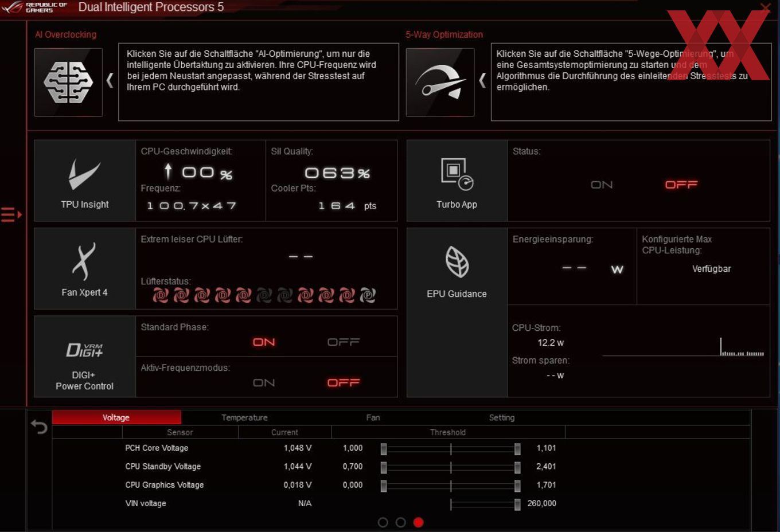Select the third red page dot

click(x=419, y=522)
